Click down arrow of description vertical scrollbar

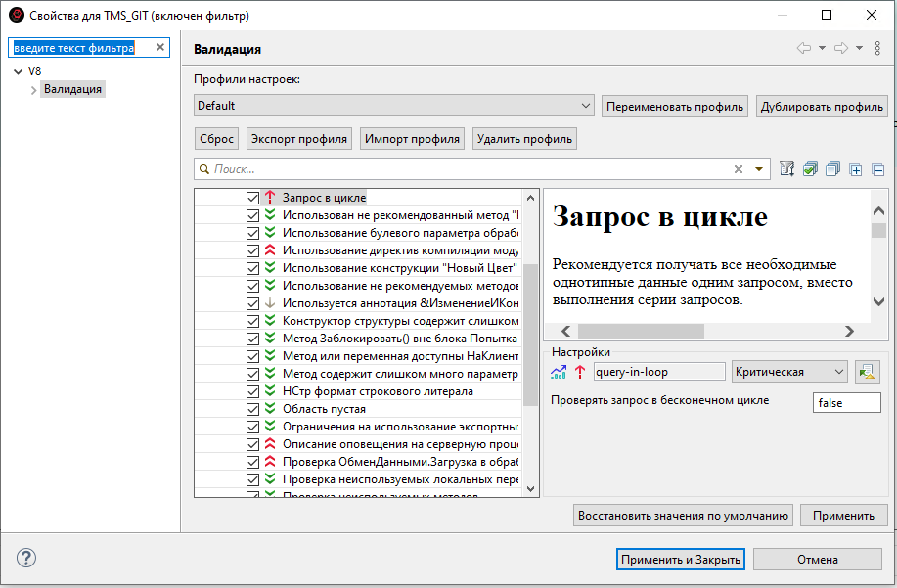tap(878, 301)
